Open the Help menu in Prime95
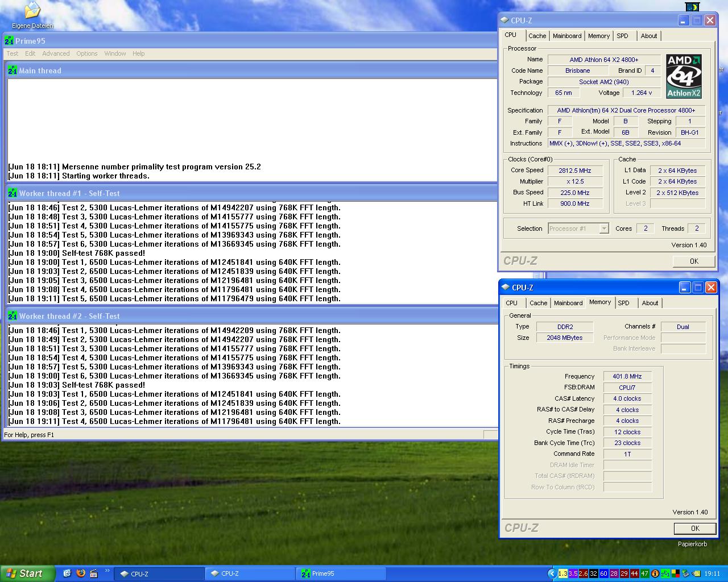Image resolution: width=728 pixels, height=582 pixels. tap(139, 53)
